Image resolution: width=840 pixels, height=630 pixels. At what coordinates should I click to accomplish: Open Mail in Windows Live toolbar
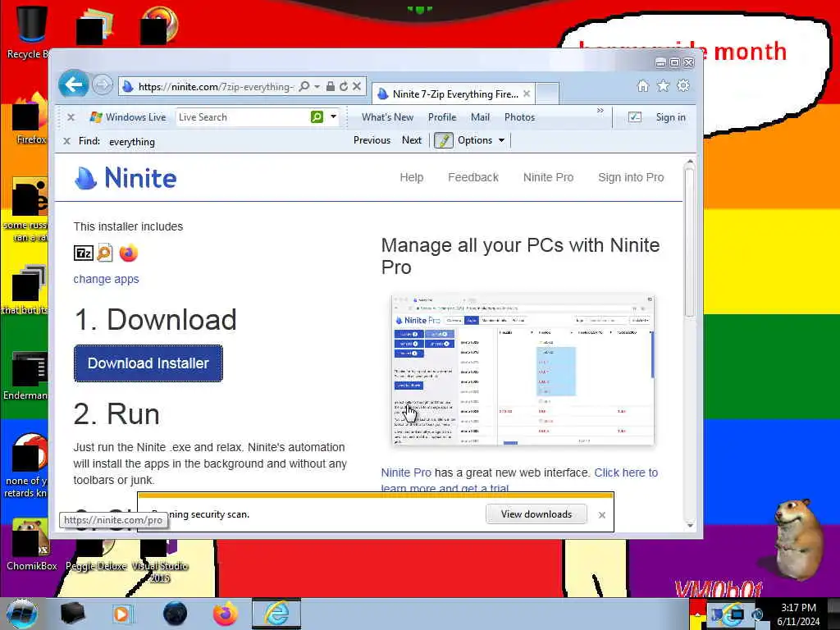(x=480, y=117)
